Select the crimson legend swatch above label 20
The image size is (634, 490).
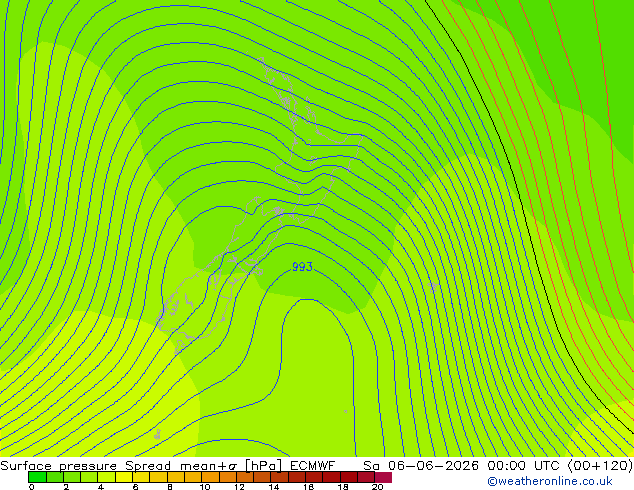(383, 477)
